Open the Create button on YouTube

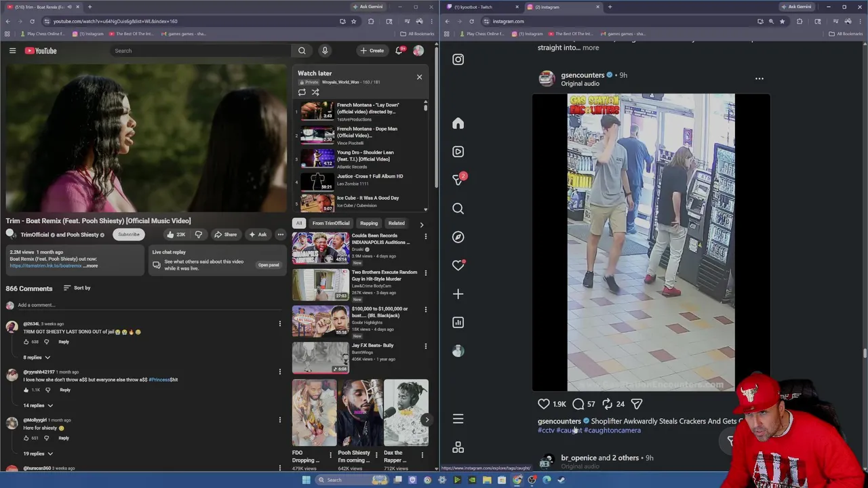[372, 51]
